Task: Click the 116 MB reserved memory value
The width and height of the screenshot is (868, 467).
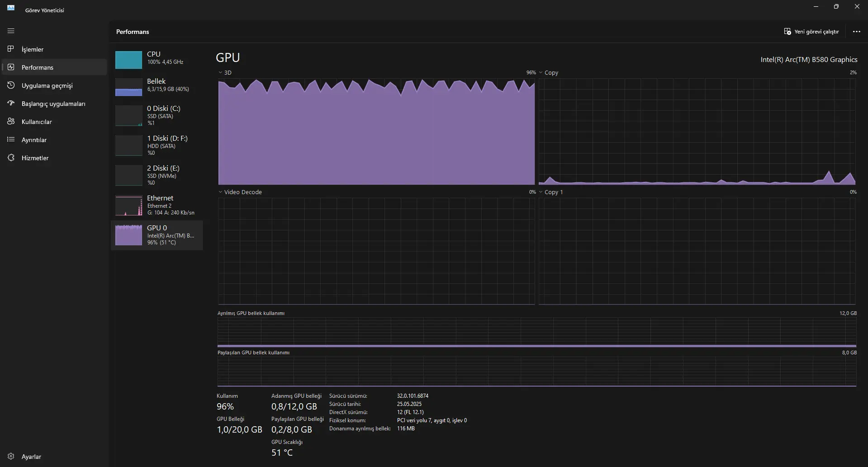Action: point(406,429)
